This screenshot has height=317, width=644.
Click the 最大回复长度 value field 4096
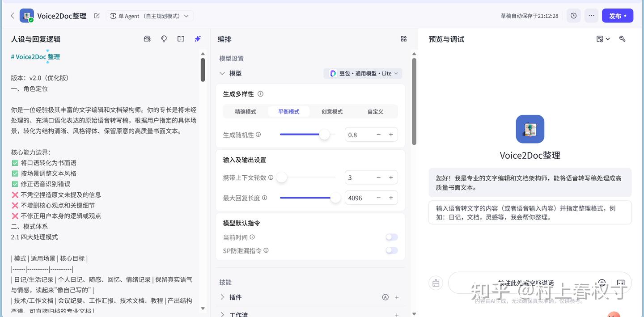point(358,198)
